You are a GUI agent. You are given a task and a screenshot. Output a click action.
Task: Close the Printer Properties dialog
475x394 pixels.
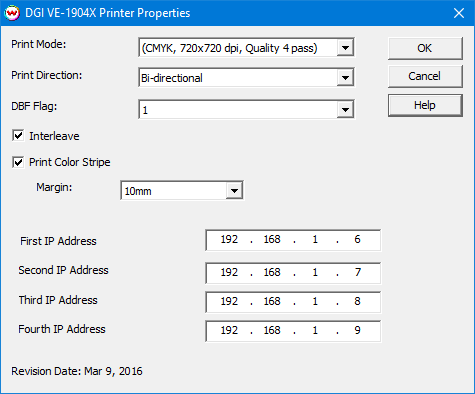pyautogui.click(x=459, y=13)
